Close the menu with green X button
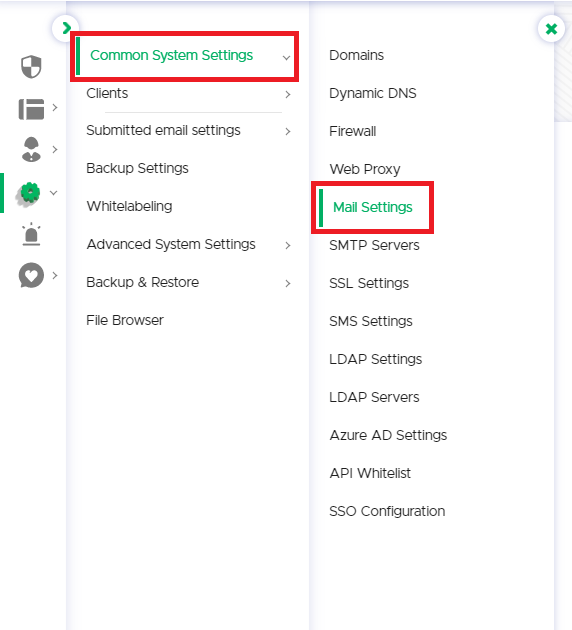The image size is (572, 630). pos(551,29)
